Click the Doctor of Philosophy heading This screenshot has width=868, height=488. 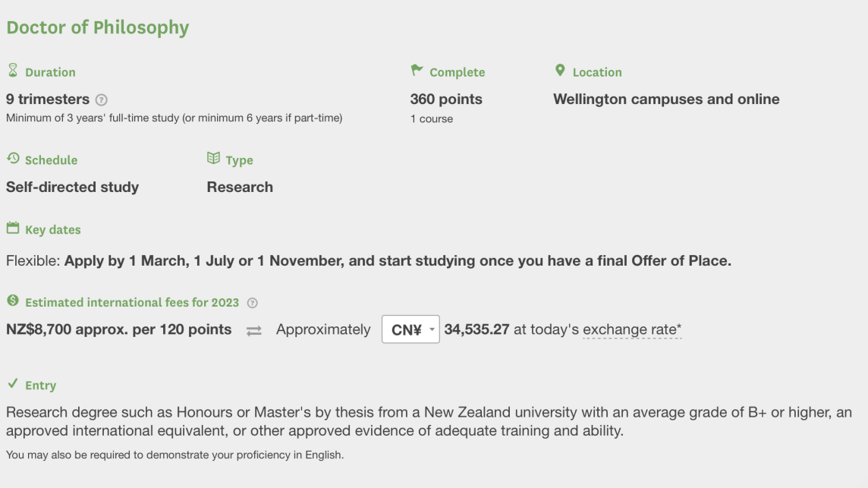[98, 27]
